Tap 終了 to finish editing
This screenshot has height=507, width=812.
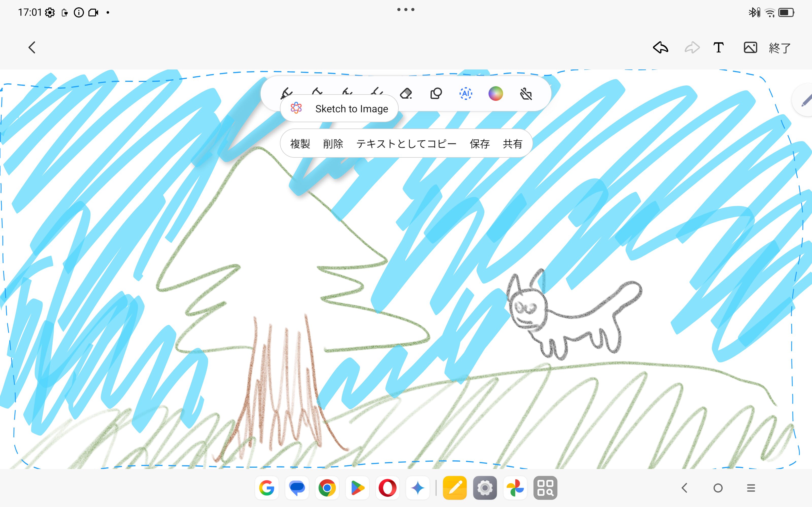780,48
